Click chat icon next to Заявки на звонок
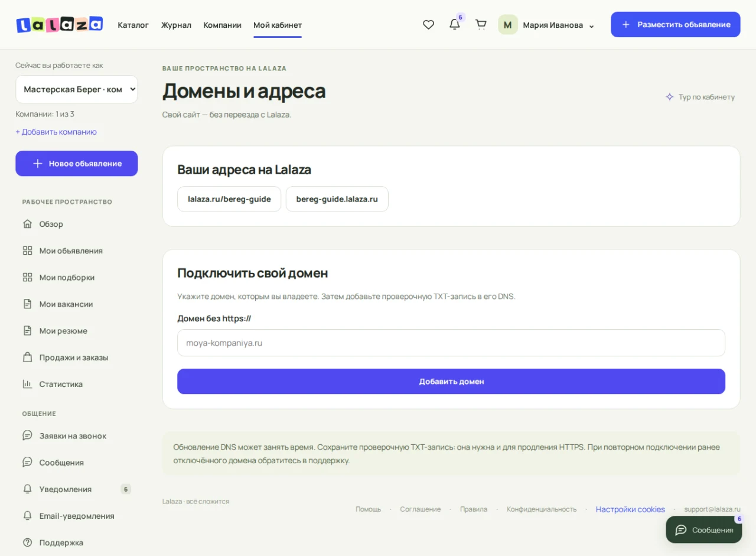756x556 pixels. pos(27,435)
